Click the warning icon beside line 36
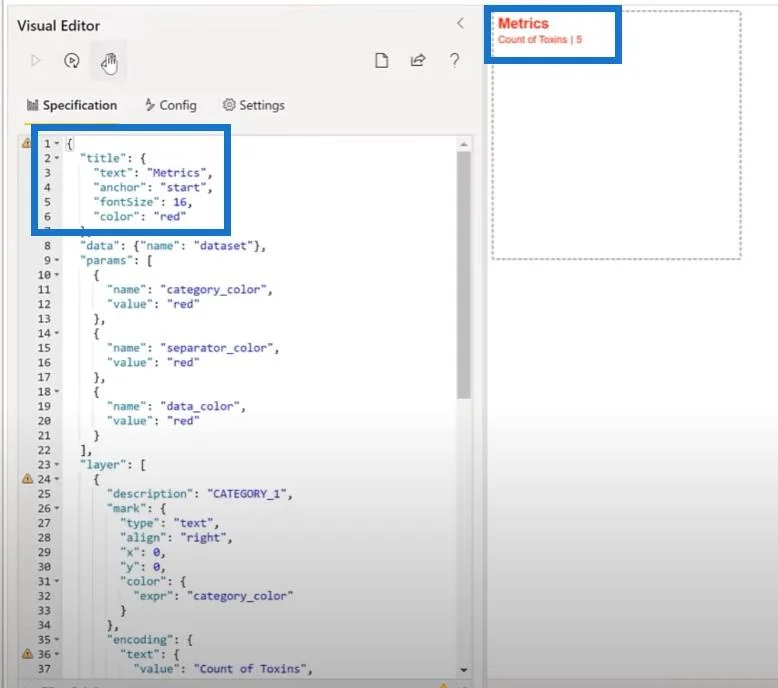Viewport: 778px width, 688px height. click(27, 654)
